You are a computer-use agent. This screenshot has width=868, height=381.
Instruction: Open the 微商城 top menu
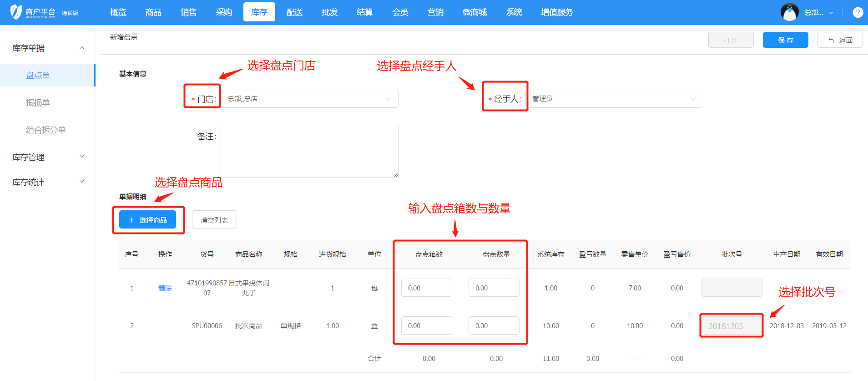click(x=474, y=12)
